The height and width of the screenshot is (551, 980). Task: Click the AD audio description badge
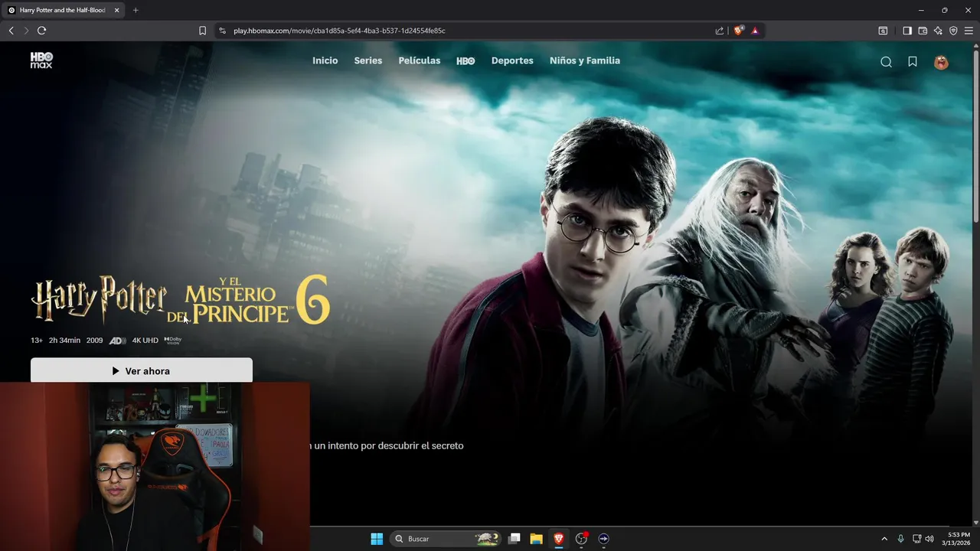click(x=117, y=341)
